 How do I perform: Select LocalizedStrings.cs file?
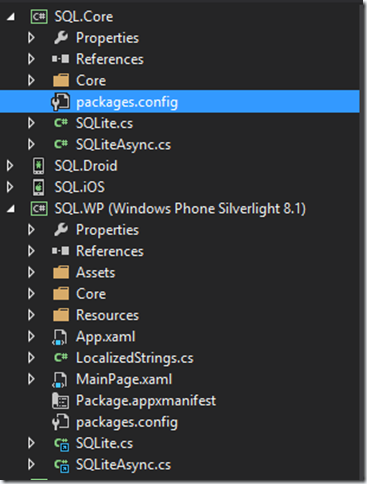click(x=135, y=358)
